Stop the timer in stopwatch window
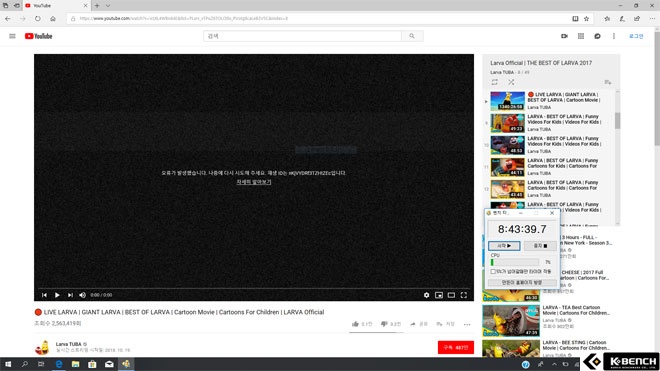This screenshot has width=660, height=371. (x=540, y=246)
